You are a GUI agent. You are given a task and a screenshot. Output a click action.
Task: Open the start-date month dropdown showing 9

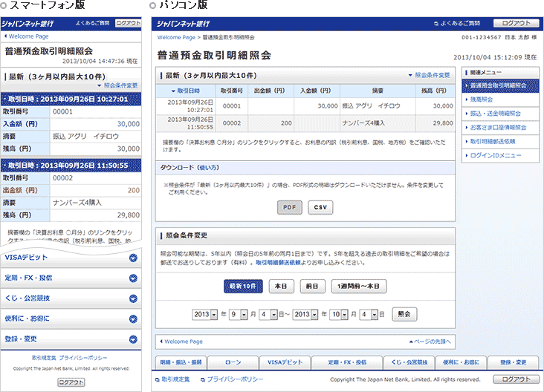[237, 314]
